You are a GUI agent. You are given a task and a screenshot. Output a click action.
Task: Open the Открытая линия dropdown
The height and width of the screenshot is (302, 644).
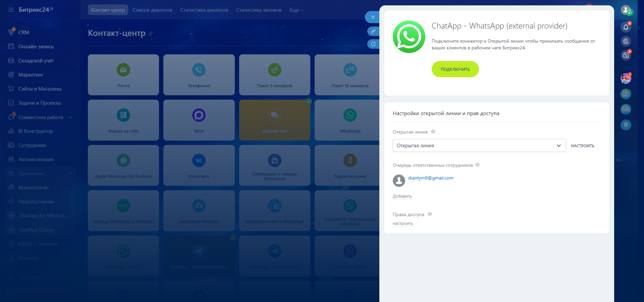click(x=479, y=146)
